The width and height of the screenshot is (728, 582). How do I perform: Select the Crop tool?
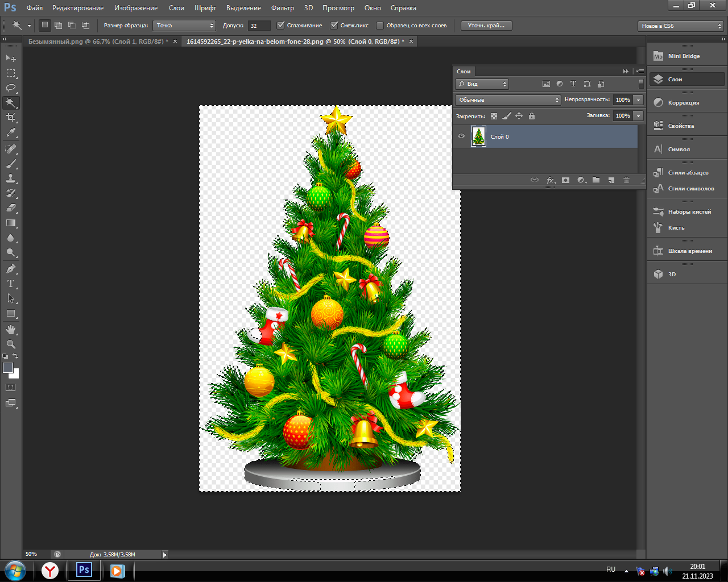pos(11,118)
